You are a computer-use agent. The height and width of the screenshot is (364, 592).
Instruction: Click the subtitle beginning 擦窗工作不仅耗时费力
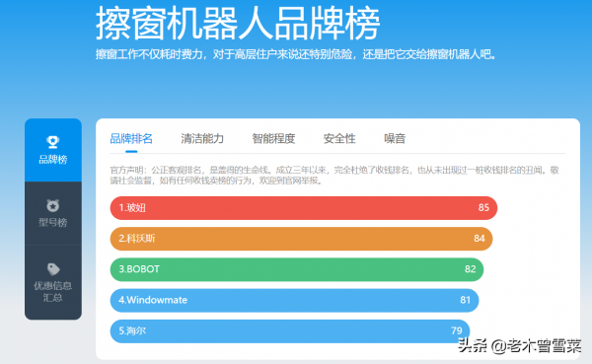296,54
